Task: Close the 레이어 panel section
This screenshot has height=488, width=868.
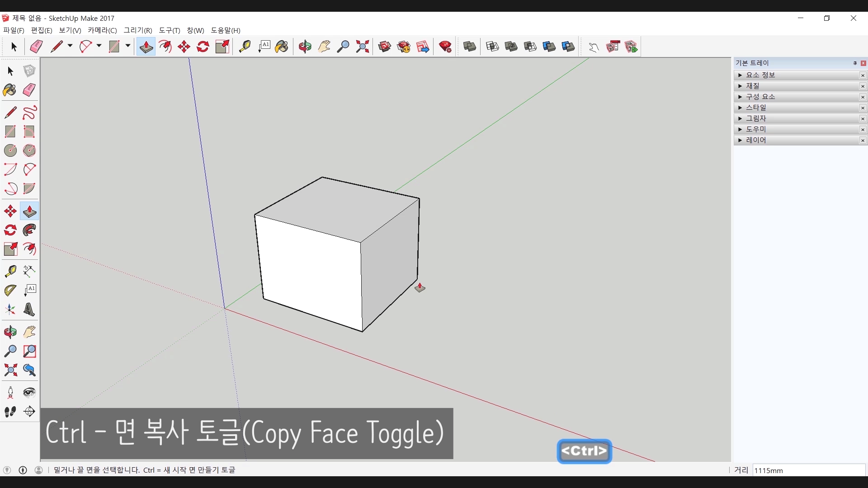Action: pos(863,141)
